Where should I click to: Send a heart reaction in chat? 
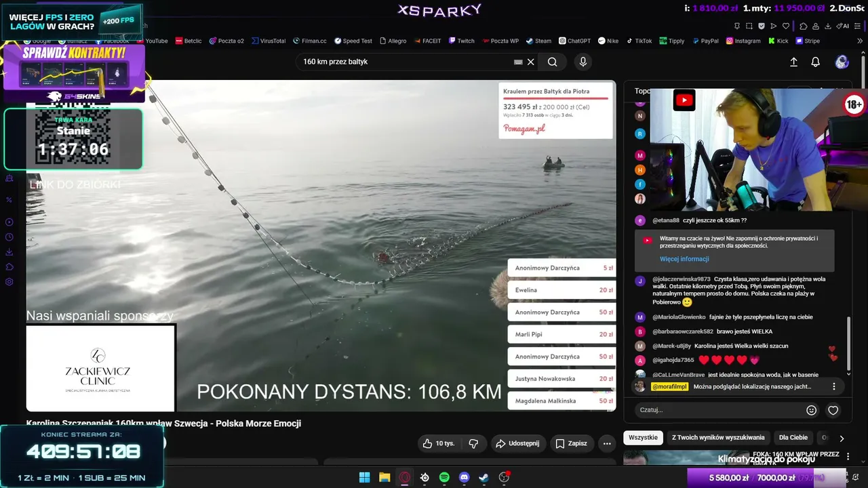[833, 410]
